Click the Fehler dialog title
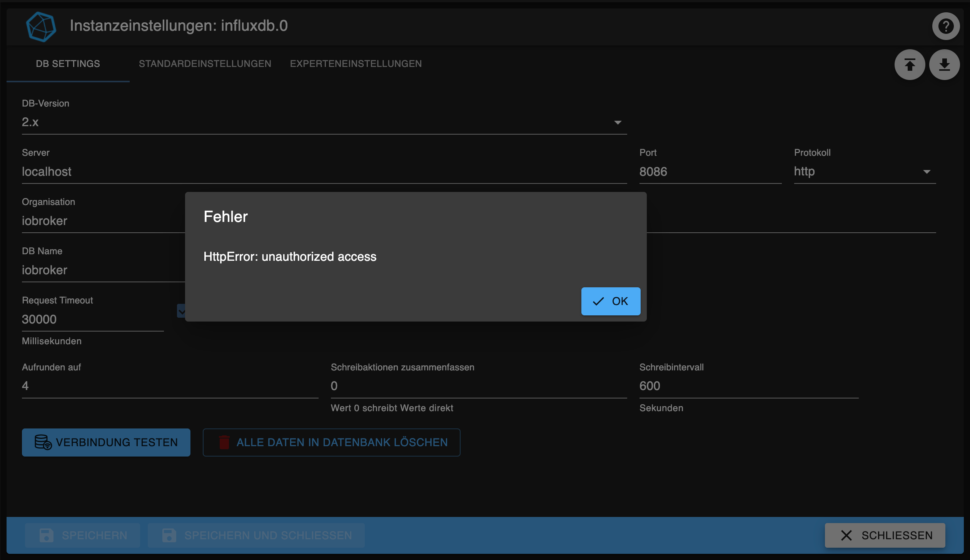The width and height of the screenshot is (970, 560). coord(225,217)
